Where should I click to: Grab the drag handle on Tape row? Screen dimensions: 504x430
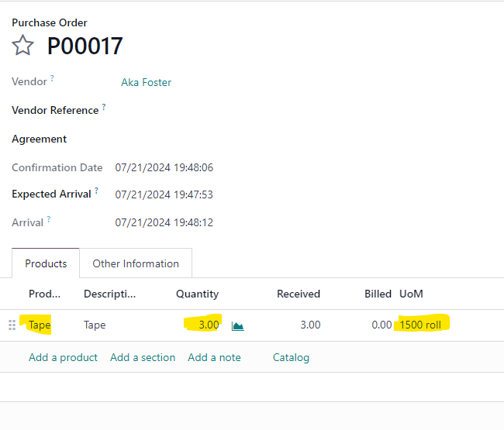[12, 325]
